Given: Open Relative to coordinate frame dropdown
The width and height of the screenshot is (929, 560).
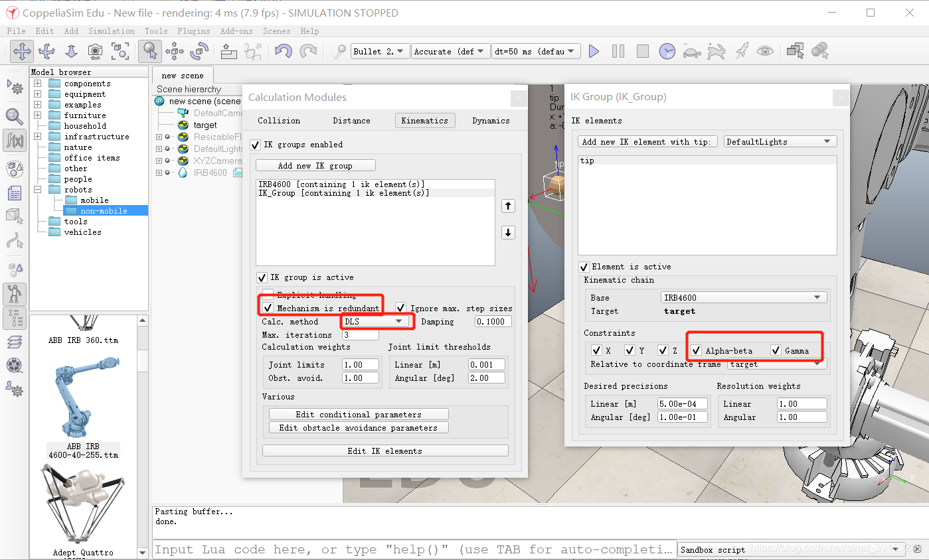Looking at the screenshot, I should (777, 364).
